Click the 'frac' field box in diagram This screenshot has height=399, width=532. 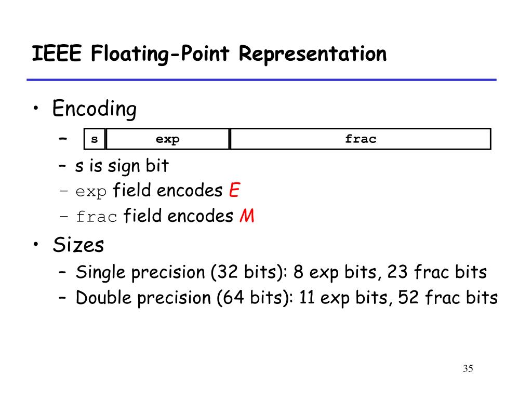361,139
